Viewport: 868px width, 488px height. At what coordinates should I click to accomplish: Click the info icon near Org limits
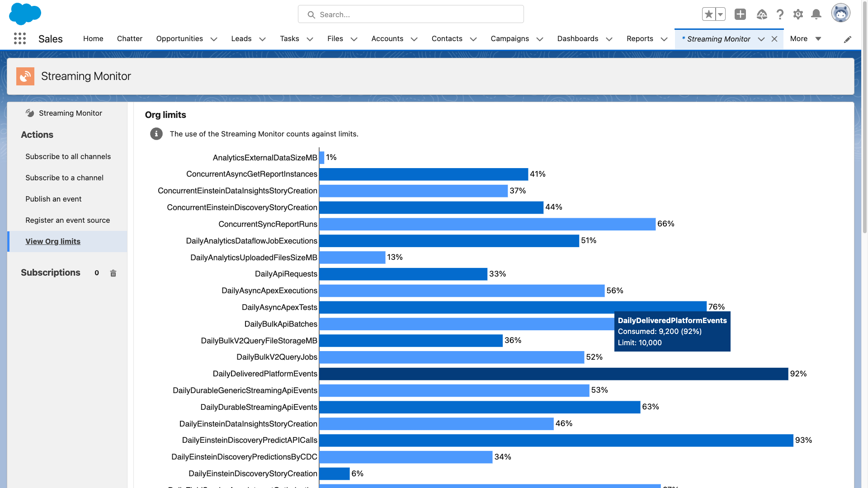pos(156,133)
